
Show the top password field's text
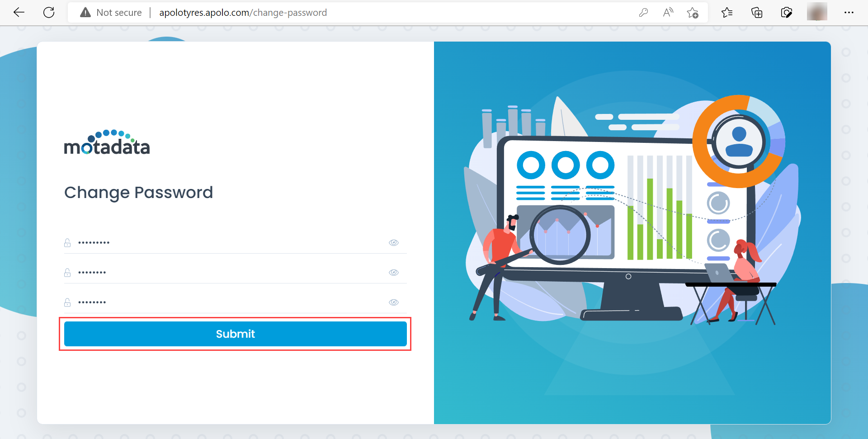[394, 243]
